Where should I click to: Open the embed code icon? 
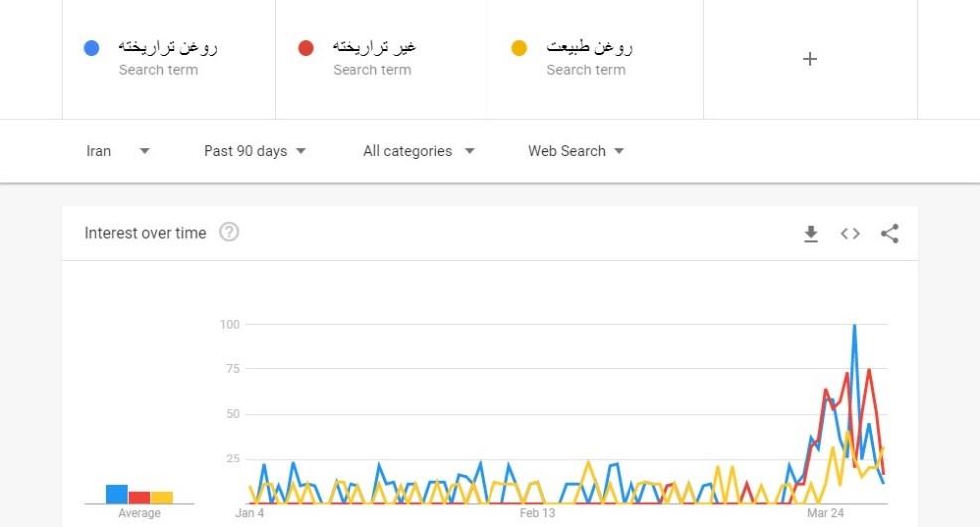(850, 234)
